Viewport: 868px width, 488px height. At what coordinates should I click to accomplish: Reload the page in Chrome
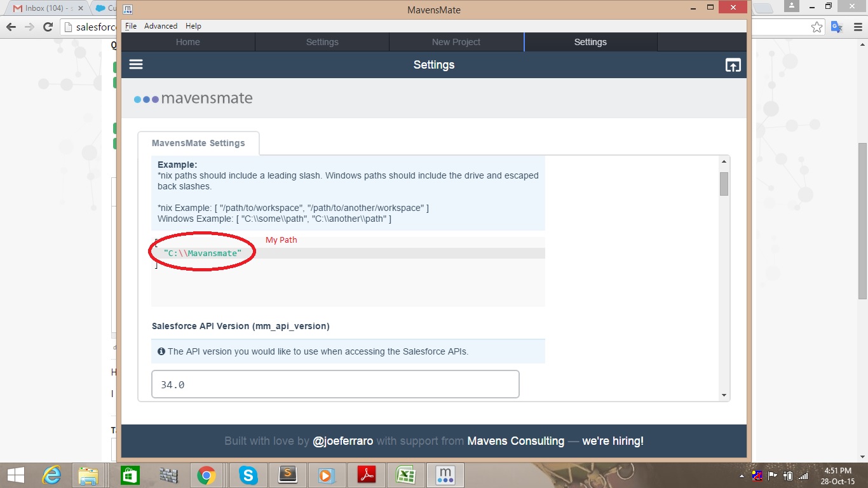pyautogui.click(x=48, y=27)
